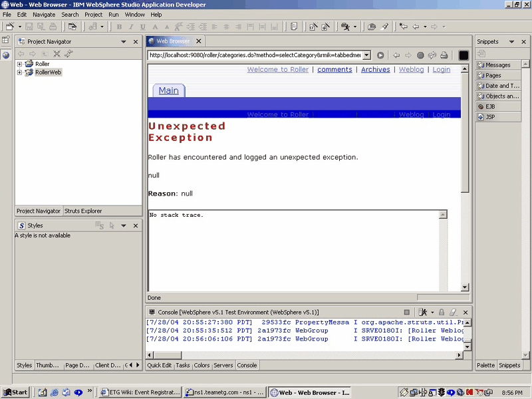
Task: Toggle Italic formatting in the toolbar
Action: coord(131,27)
